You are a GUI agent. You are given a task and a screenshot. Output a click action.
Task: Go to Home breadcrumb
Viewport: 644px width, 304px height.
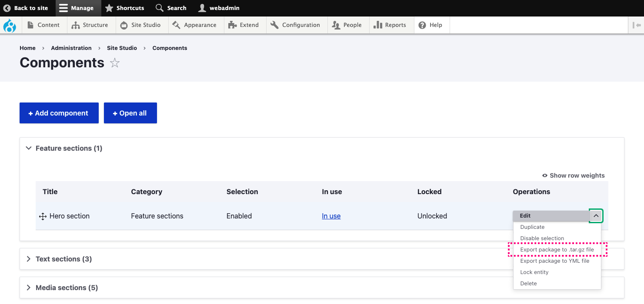click(27, 48)
